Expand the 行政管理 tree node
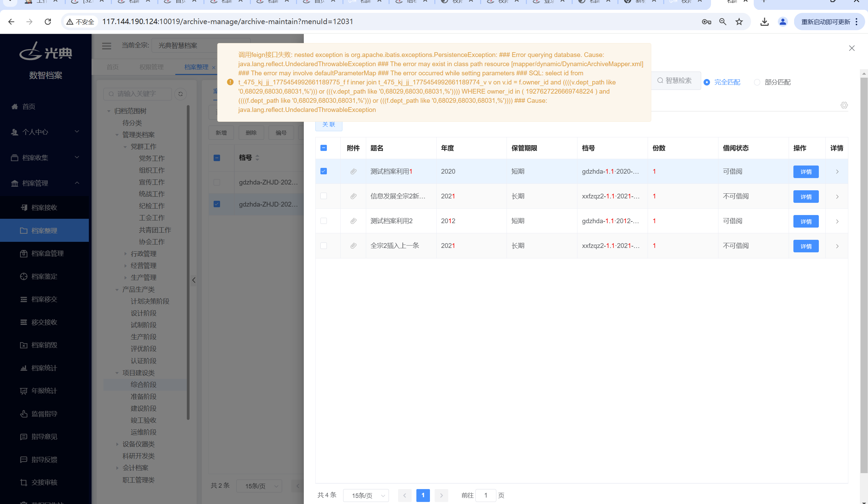This screenshot has height=504, width=868. coord(125,254)
